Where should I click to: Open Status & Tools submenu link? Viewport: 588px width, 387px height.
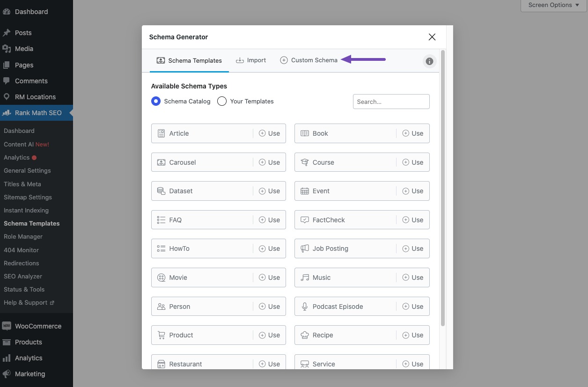[x=24, y=289]
